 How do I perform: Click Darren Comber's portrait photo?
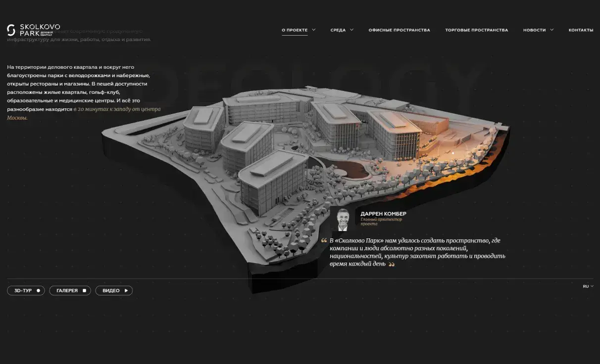(x=342, y=219)
